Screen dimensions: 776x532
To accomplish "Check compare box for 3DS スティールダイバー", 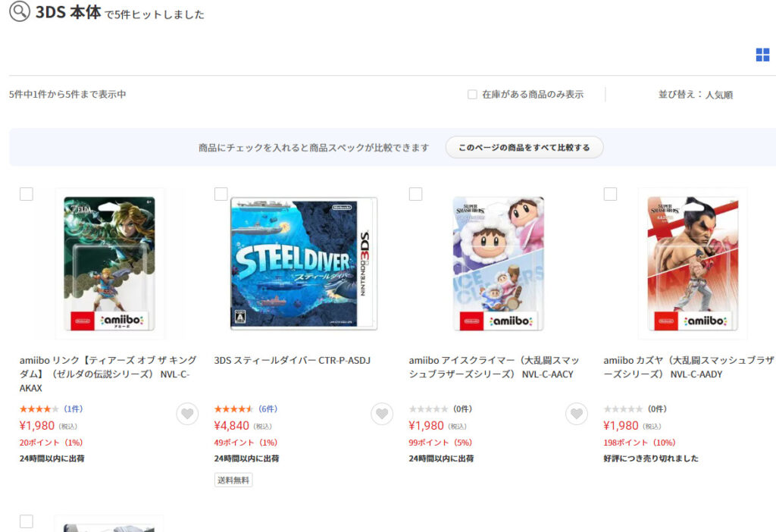I will point(221,194).
